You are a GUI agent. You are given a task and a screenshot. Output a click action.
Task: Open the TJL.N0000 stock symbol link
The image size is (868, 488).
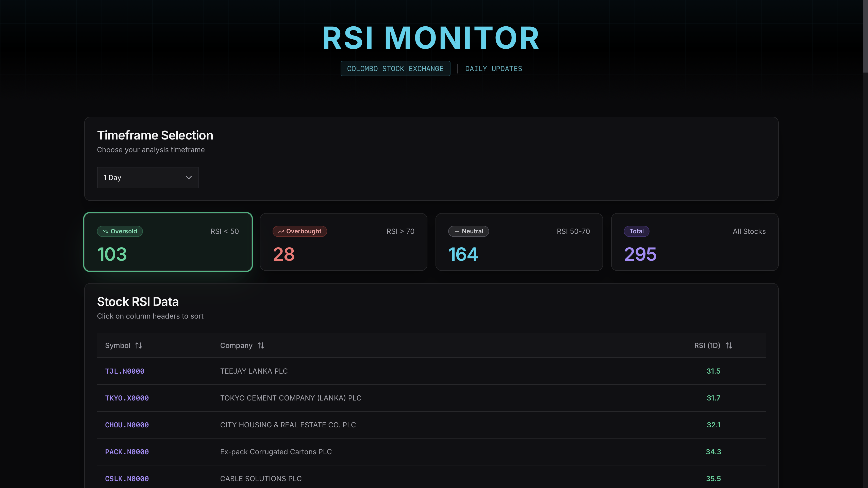[x=124, y=371]
